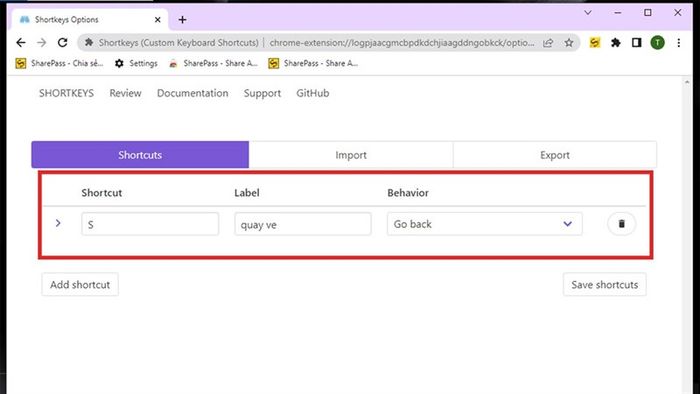This screenshot has width=700, height=394.
Task: Click the share page icon in the address bar
Action: pos(548,43)
